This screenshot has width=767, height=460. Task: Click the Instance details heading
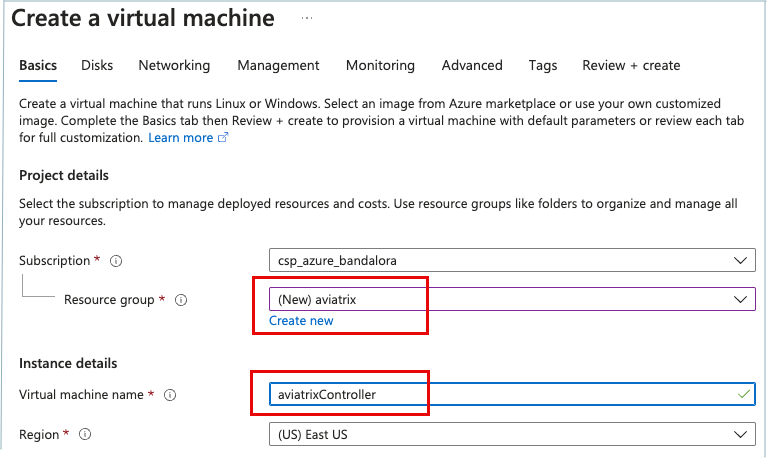(x=68, y=363)
